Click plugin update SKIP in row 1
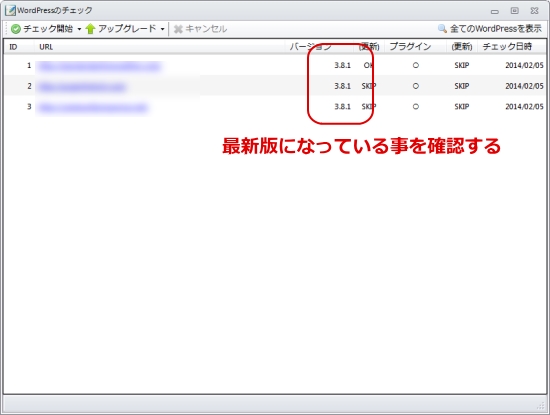 coord(462,66)
